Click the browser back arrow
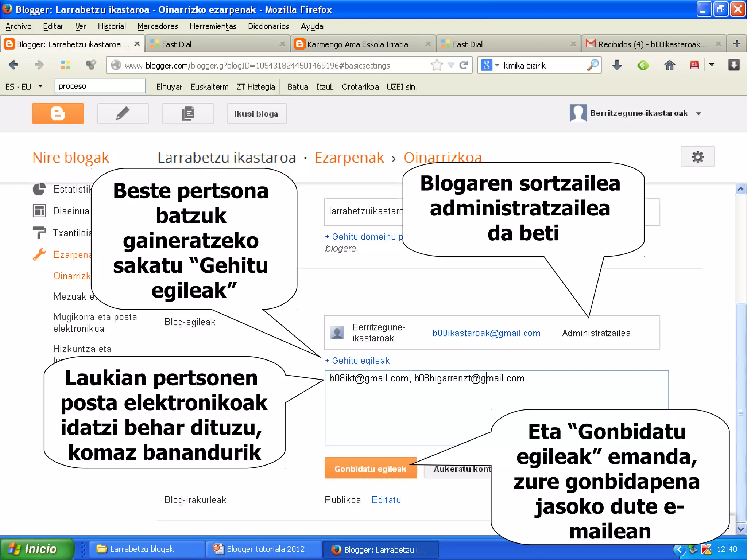 13,65
